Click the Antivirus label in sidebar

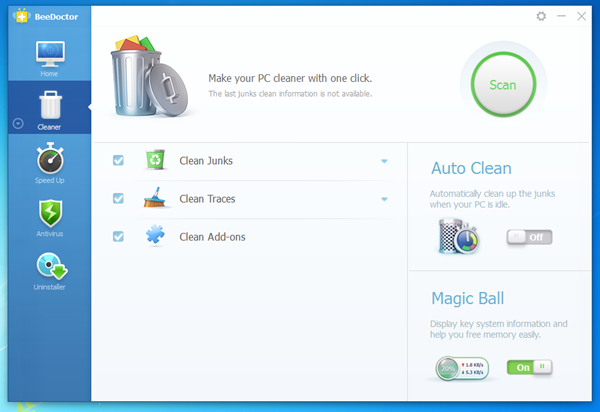tap(50, 233)
